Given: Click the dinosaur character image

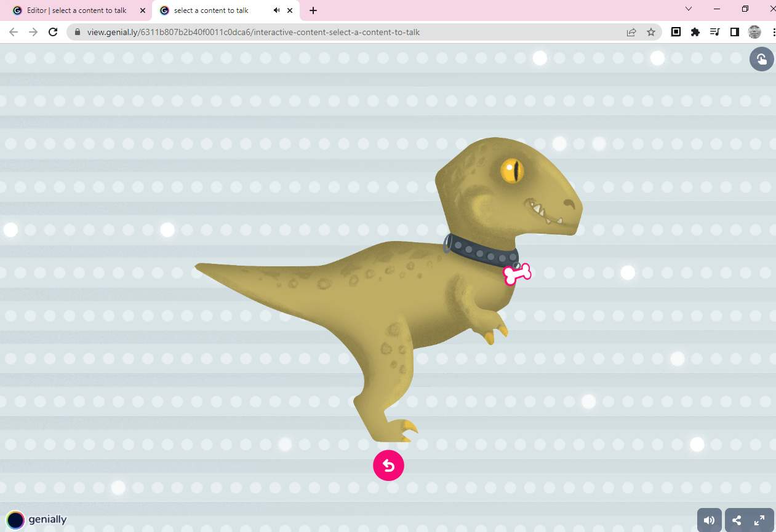Looking at the screenshot, I should [389, 289].
